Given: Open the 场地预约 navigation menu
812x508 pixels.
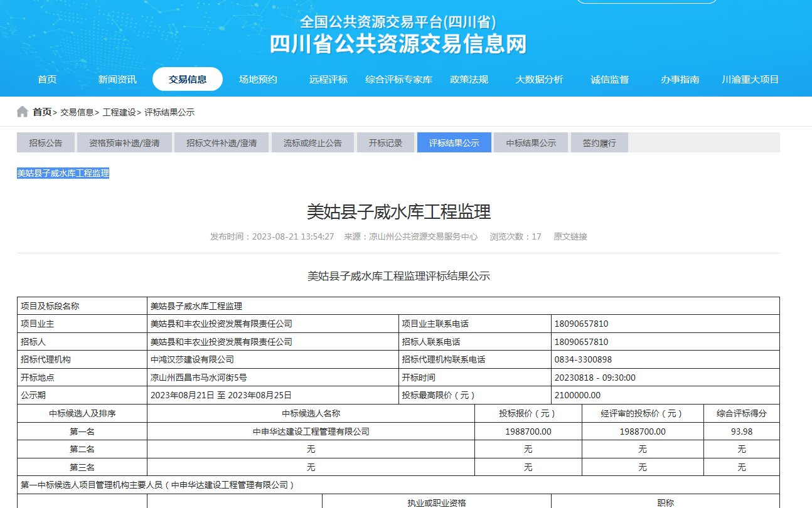Looking at the screenshot, I should point(257,79).
